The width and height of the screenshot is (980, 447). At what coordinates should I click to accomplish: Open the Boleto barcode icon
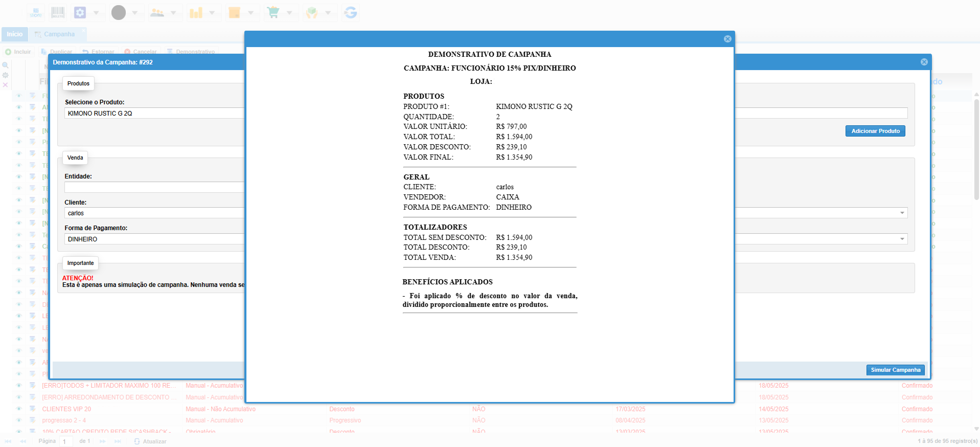click(x=58, y=13)
